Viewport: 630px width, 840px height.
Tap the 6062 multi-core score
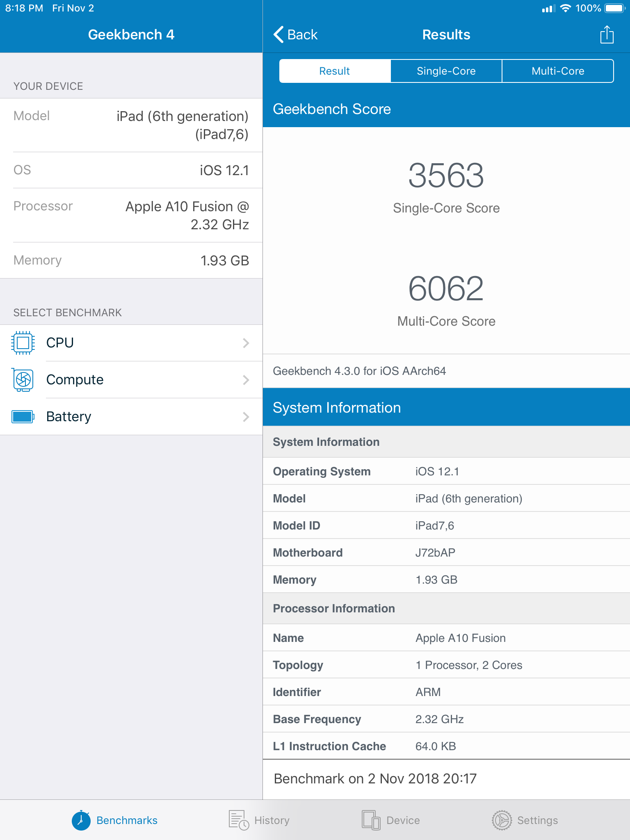coord(446,289)
